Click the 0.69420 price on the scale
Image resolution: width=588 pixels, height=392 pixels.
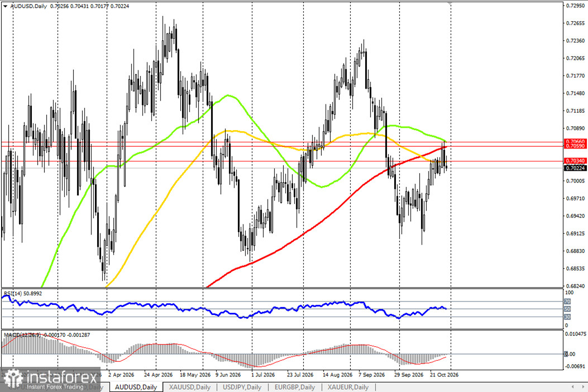pos(575,216)
